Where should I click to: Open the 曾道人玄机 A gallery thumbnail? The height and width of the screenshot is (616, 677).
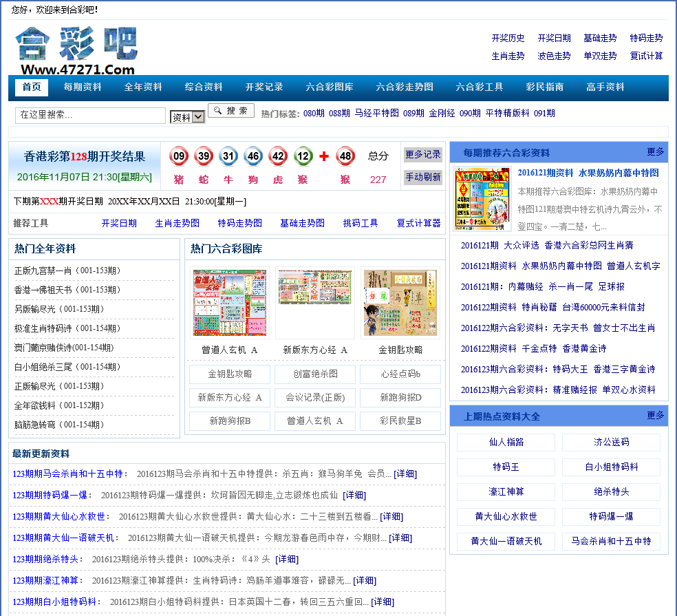[x=230, y=303]
